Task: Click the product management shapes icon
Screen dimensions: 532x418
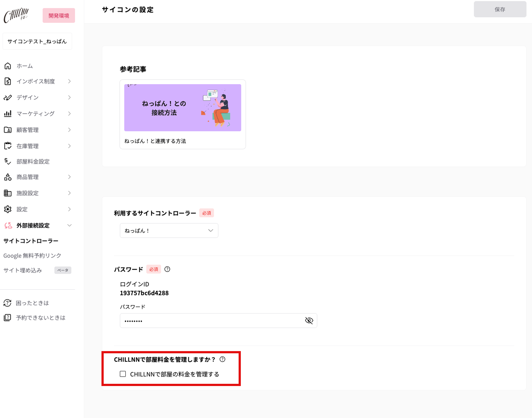Action: tap(8, 177)
